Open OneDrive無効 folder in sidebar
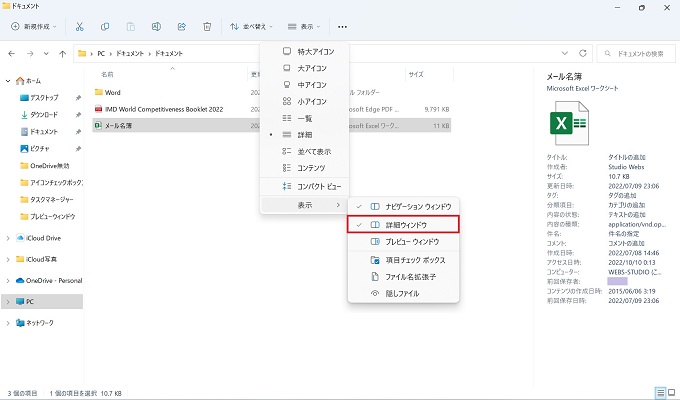680x400 pixels. [x=45, y=166]
